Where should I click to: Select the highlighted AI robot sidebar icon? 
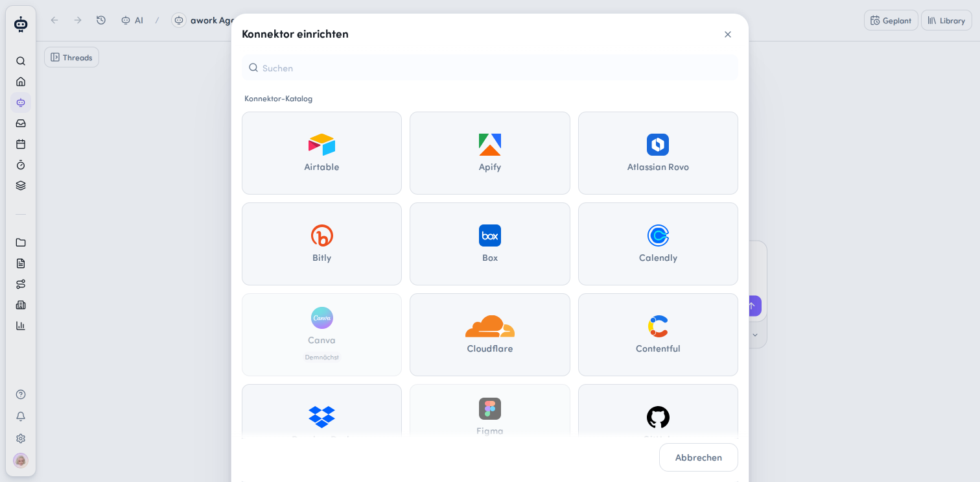(21, 102)
